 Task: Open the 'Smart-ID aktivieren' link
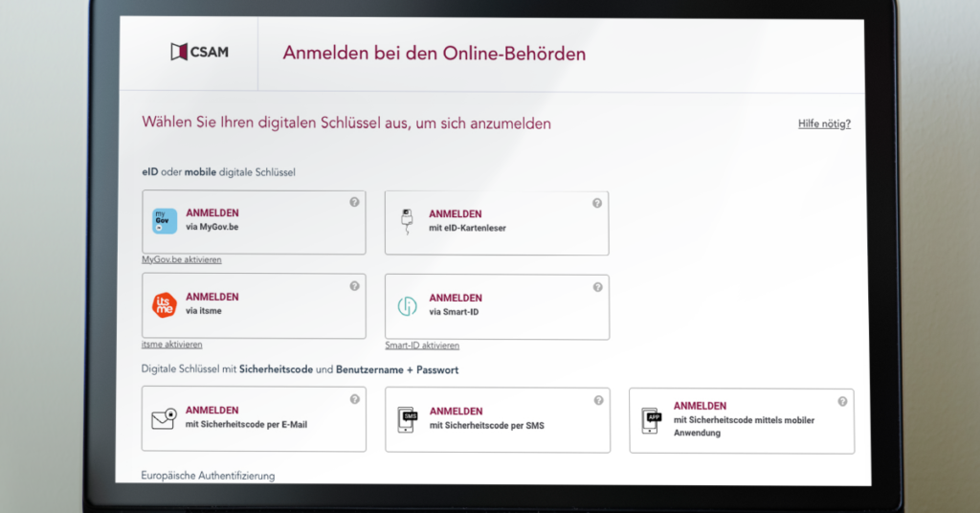pyautogui.click(x=422, y=346)
